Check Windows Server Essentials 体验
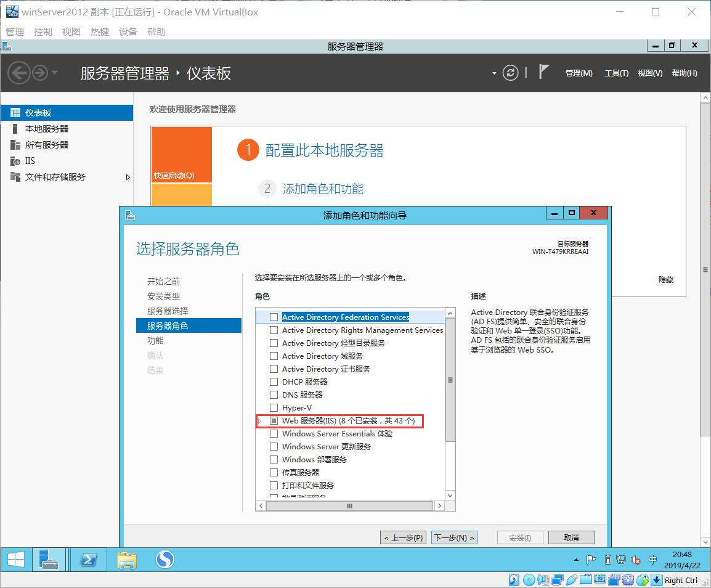Viewport: 711px width, 588px height. [274, 434]
